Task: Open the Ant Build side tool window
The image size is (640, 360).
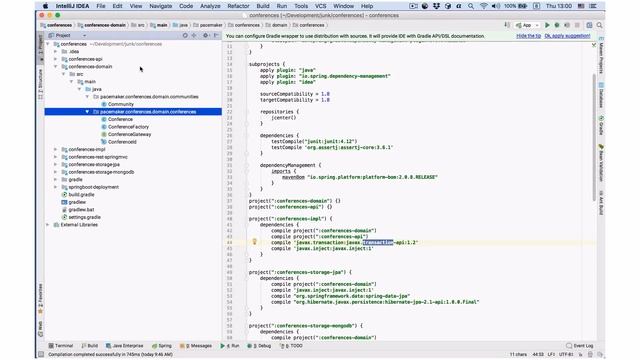Action: [x=601, y=202]
